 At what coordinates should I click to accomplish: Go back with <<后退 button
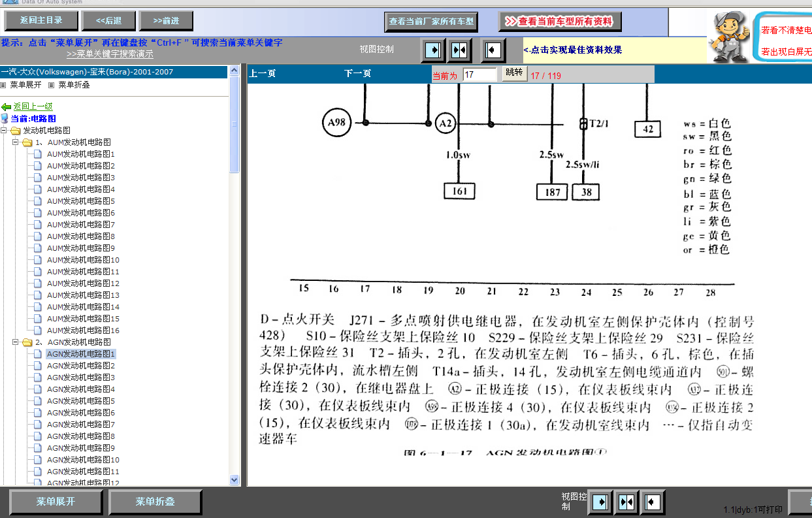(x=109, y=21)
